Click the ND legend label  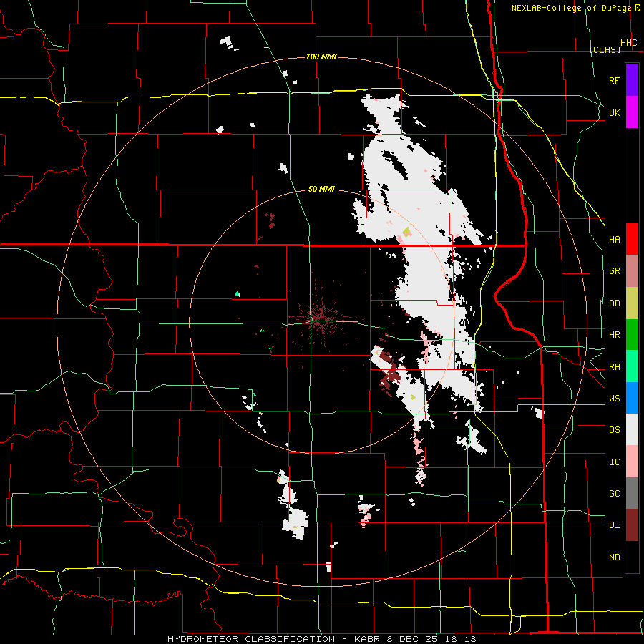pyautogui.click(x=614, y=557)
